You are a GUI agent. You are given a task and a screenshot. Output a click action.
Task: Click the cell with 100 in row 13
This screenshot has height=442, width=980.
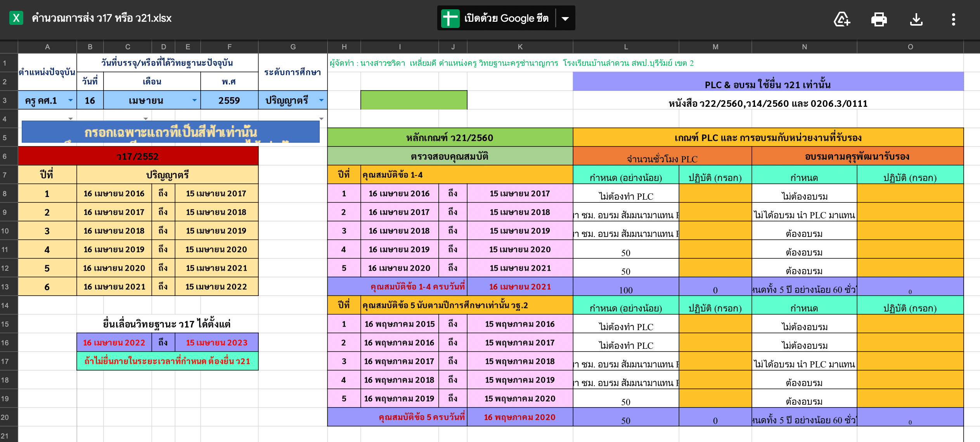(626, 287)
